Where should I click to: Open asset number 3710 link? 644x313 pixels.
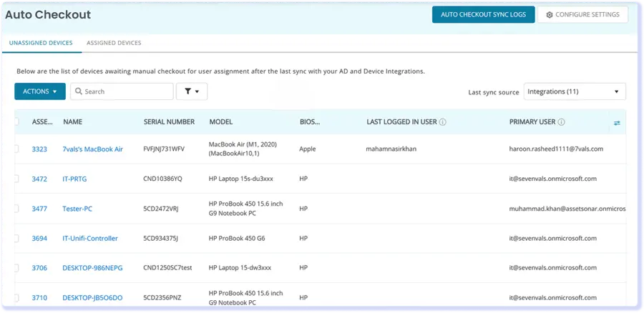click(39, 298)
